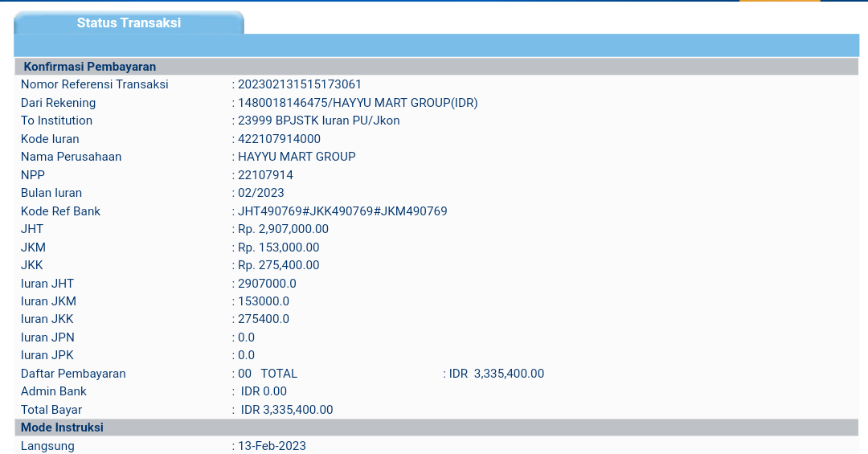This screenshot has width=868, height=454.
Task: Click the Iuran JPN label
Action: tap(47, 337)
